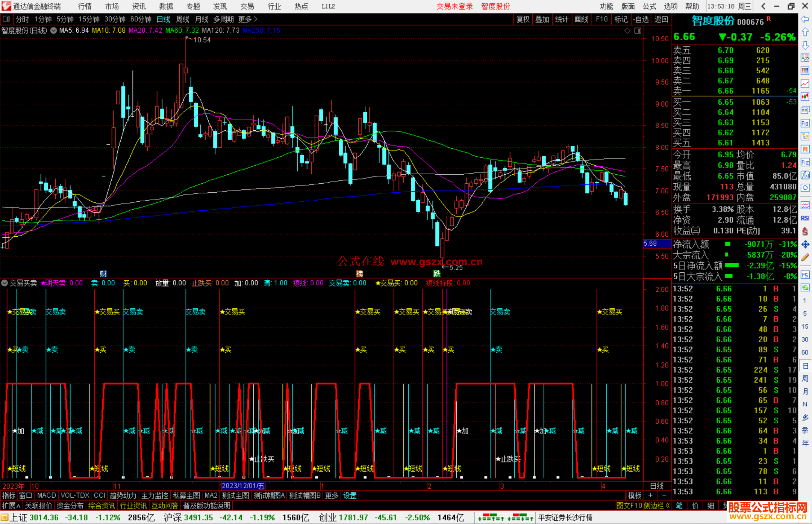Screen dimensions: 812x524
Task: Click the candlestick chart sidebar icon
Action: pyautogui.click(x=805, y=97)
